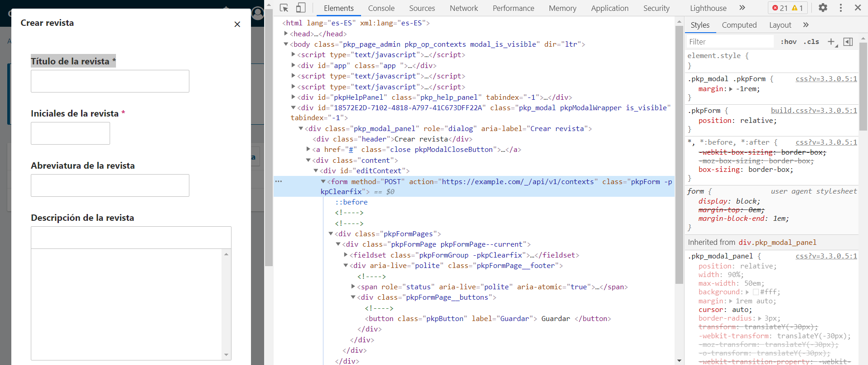Select the div class="header" Crear revista node
The image size is (868, 365).
coord(392,139)
